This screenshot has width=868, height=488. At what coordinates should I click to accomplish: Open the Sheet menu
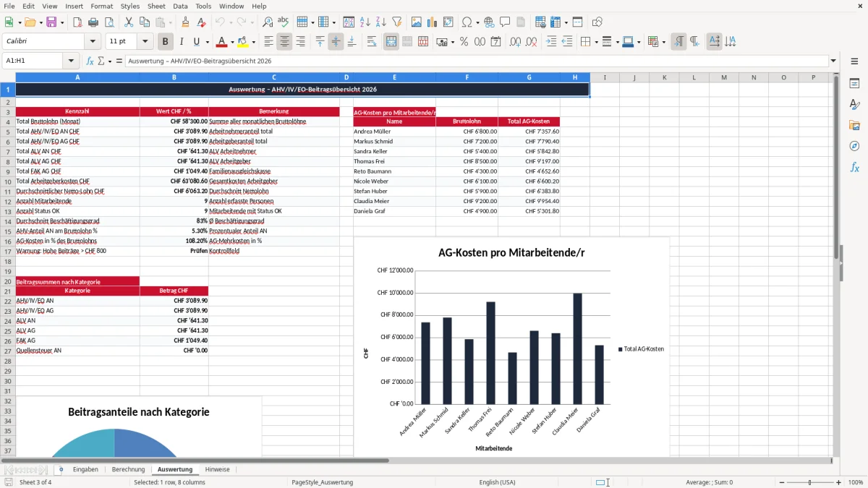click(x=156, y=6)
